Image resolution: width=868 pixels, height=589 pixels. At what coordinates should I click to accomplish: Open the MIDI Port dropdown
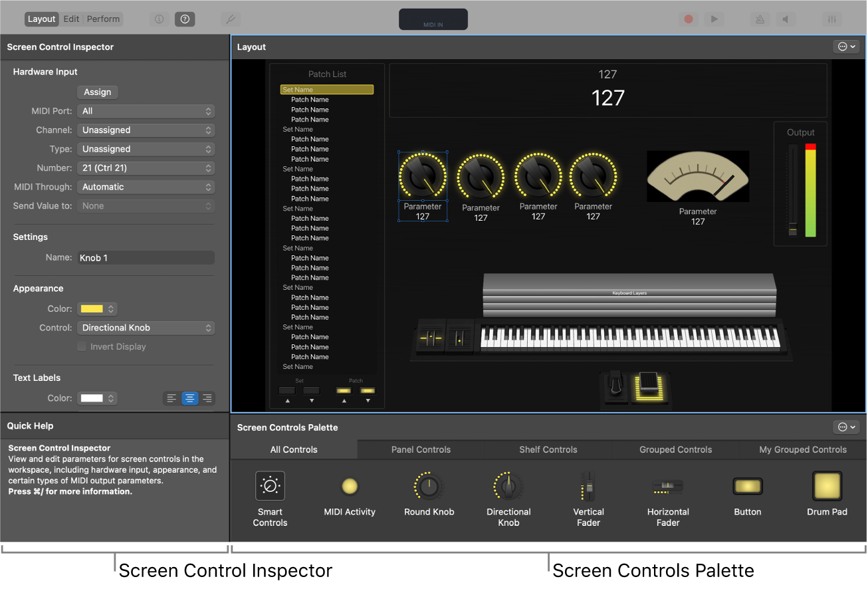point(146,110)
